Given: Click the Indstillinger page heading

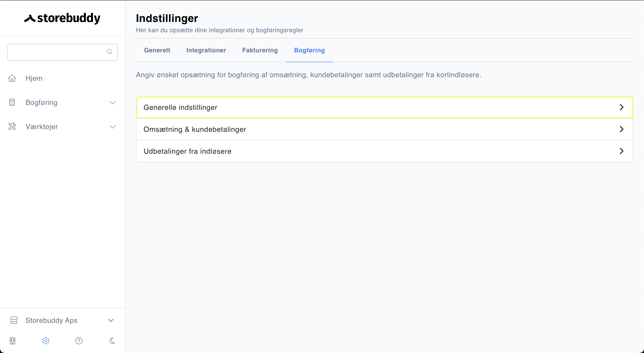Looking at the screenshot, I should [x=167, y=18].
